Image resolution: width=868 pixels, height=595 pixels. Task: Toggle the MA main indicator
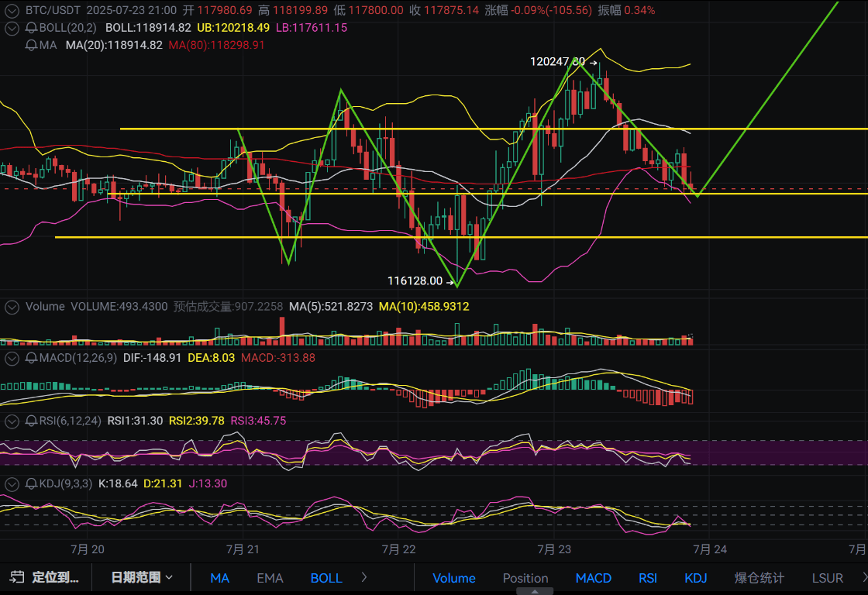tap(220, 578)
